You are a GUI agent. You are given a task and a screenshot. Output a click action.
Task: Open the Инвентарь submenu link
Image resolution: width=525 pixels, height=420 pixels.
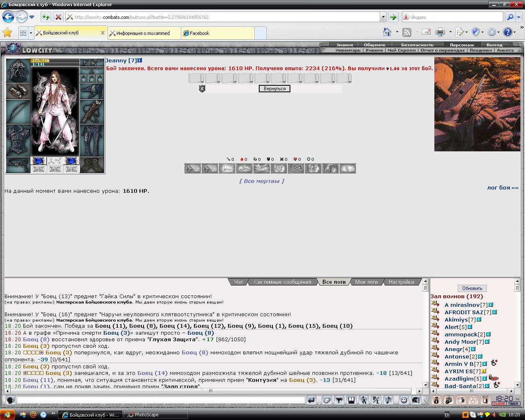348,50
